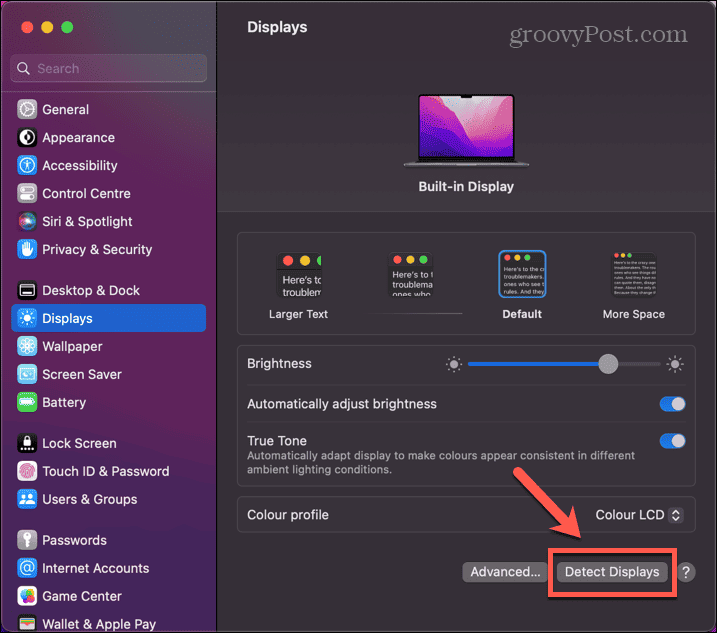The height and width of the screenshot is (633, 717).
Task: Open Appearance in the sidebar
Action: coord(108,137)
